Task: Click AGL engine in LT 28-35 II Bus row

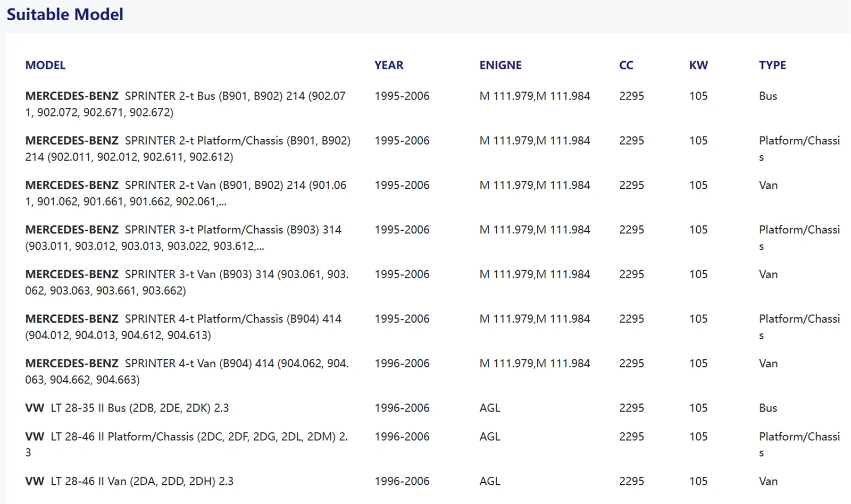Action: [490, 408]
